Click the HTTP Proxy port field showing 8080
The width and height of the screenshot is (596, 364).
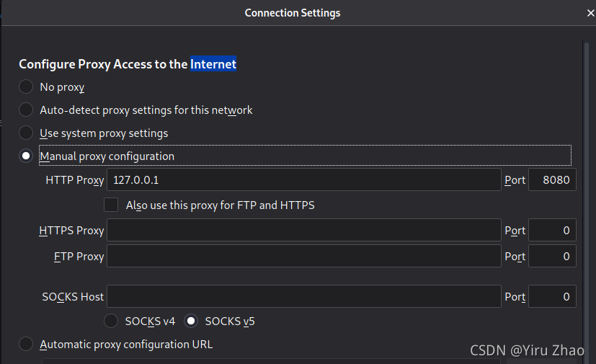[x=552, y=180]
